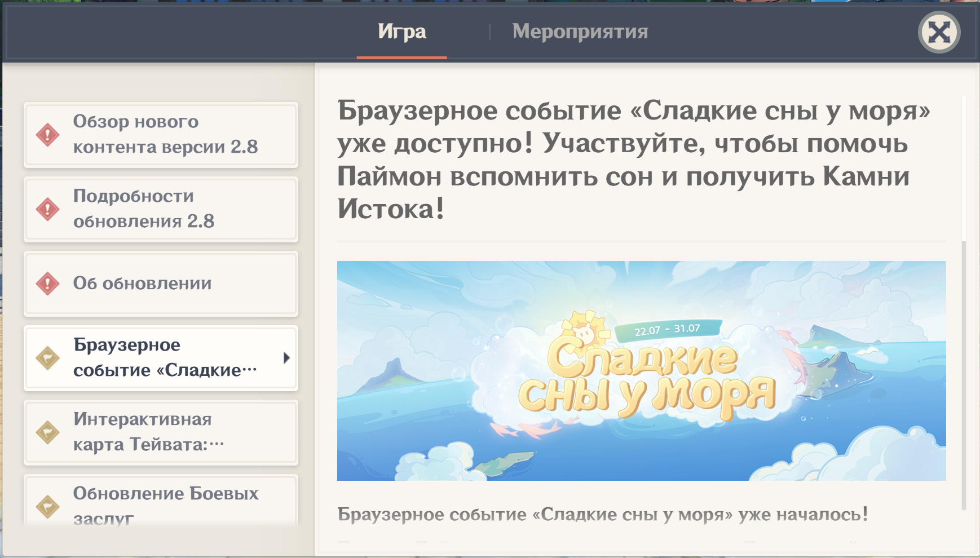The width and height of the screenshot is (980, 558).
Task: Click the article content scrollbar
Action: coord(964,304)
